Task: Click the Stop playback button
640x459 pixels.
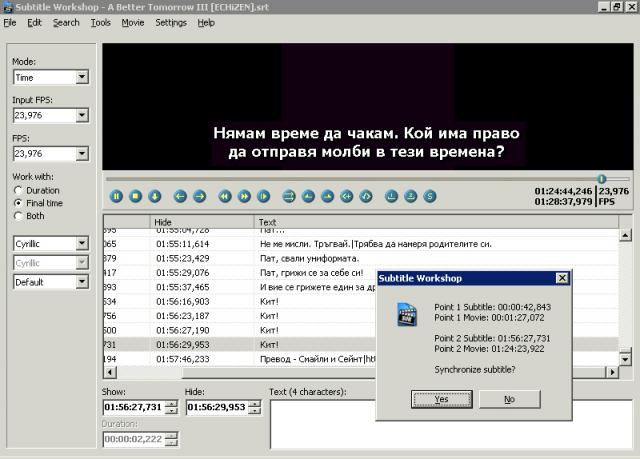Action: tap(136, 197)
